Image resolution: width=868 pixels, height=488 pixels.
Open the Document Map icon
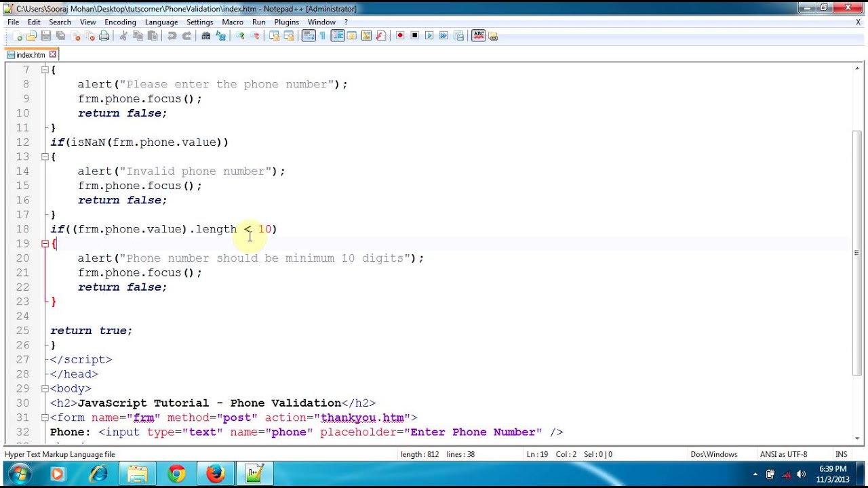366,35
